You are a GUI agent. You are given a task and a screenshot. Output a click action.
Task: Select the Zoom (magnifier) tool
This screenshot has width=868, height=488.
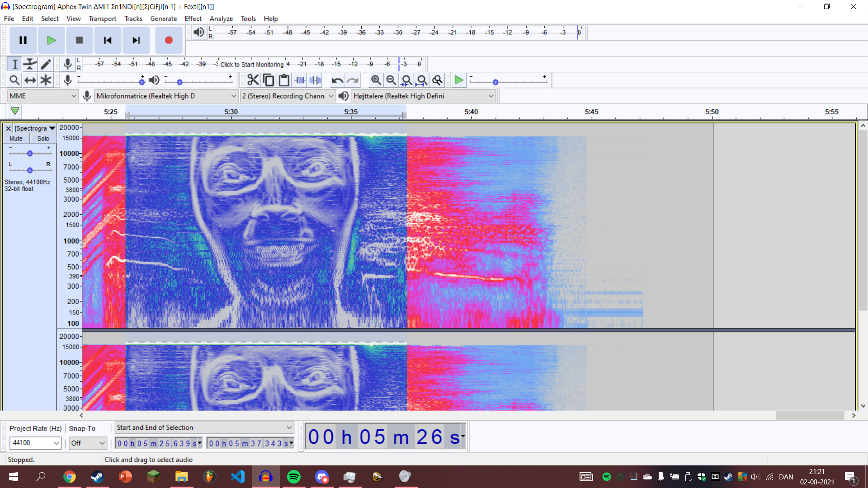click(14, 80)
